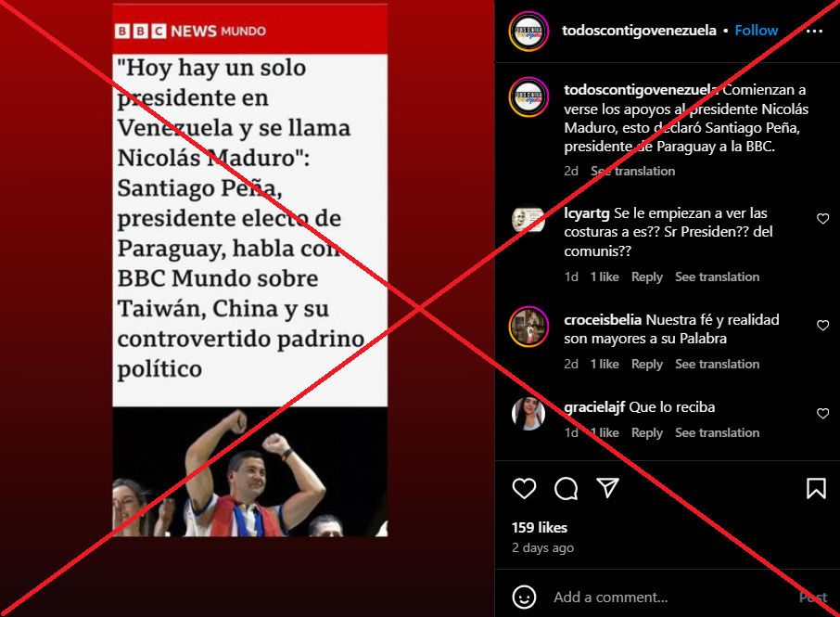Like lcyartg's comment with the heart

coord(823,218)
